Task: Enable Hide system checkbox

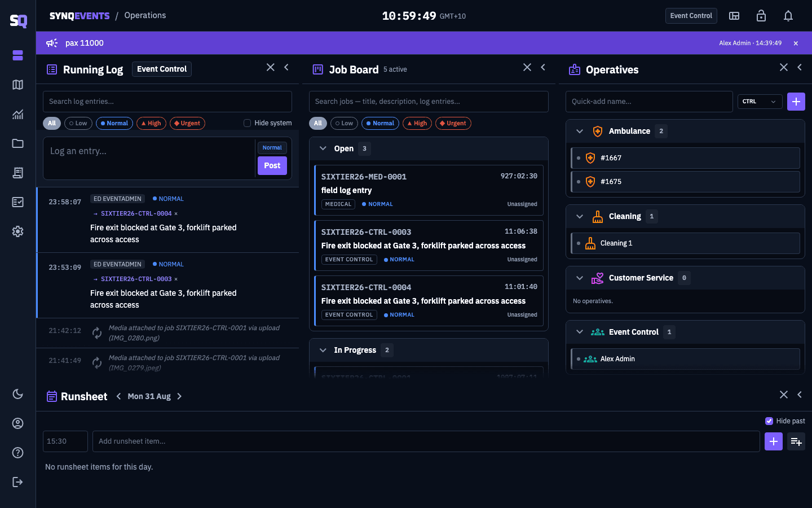Action: (247, 123)
